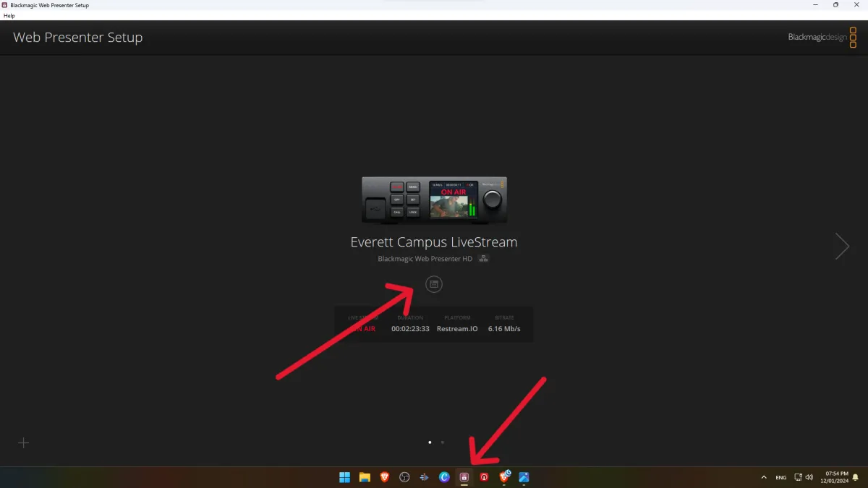
Task: Close the Blackmagic Web Presenter Setup window
Action: (856, 5)
